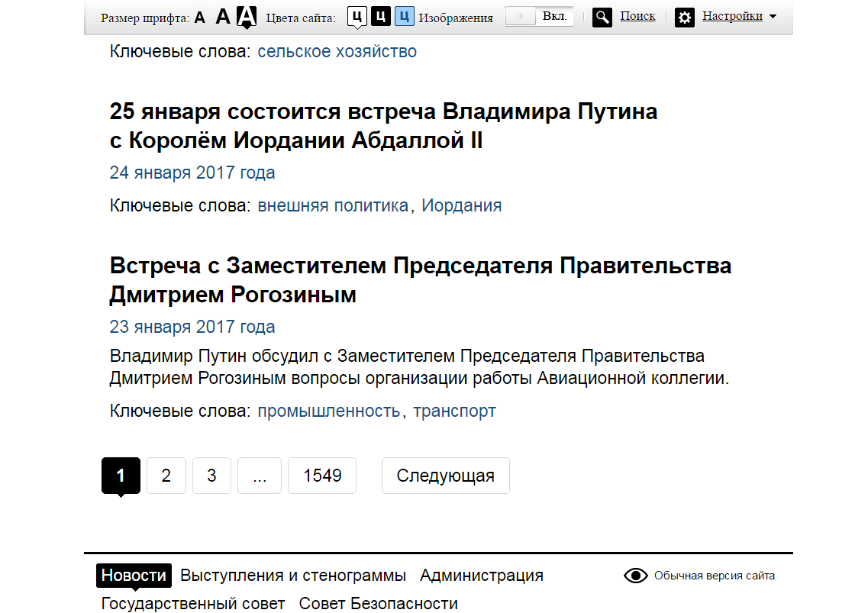Toggle the images on/off switch
Viewport: 868px width, 613px height.
coord(538,17)
